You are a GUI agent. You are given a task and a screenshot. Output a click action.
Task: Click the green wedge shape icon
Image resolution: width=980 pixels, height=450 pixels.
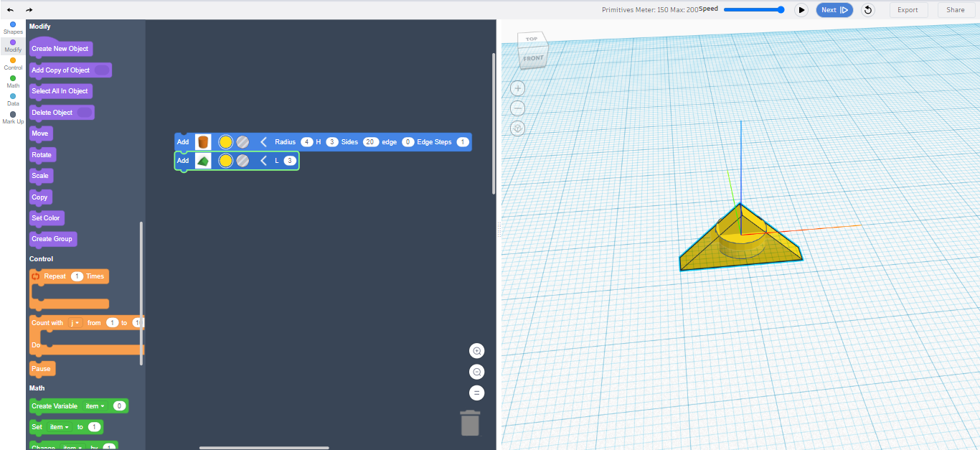[x=203, y=161]
